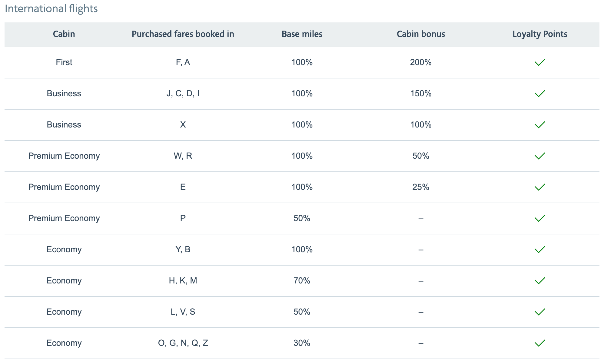
Task: Click the International flights heading
Action: (51, 8)
